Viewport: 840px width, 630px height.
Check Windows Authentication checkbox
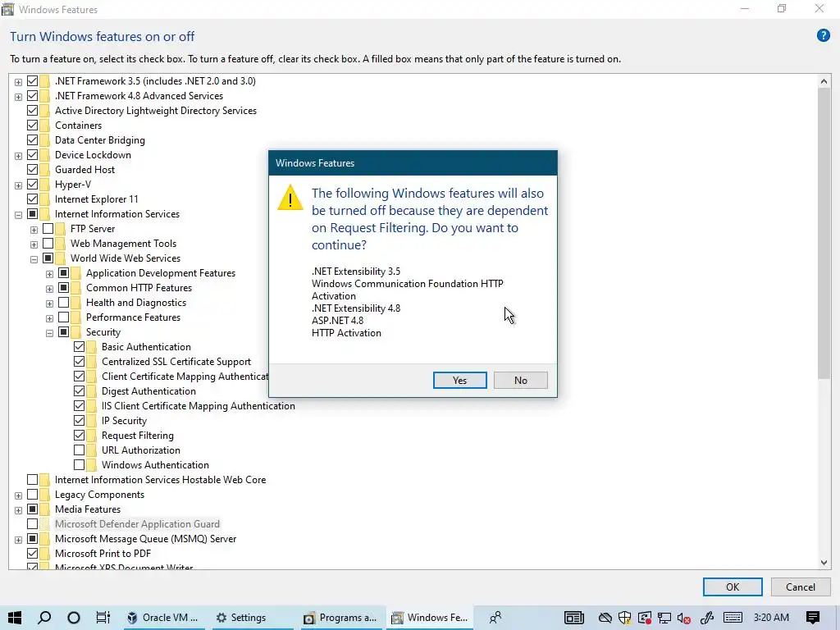tap(79, 465)
